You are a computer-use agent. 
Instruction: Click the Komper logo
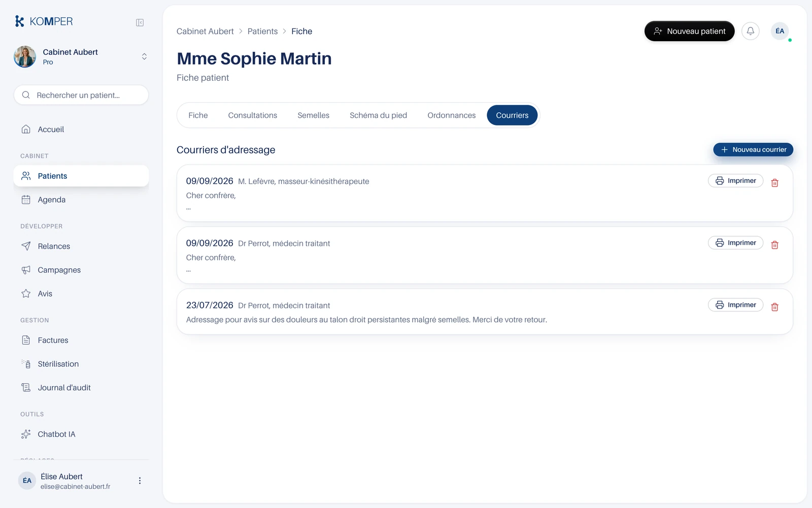click(x=44, y=21)
